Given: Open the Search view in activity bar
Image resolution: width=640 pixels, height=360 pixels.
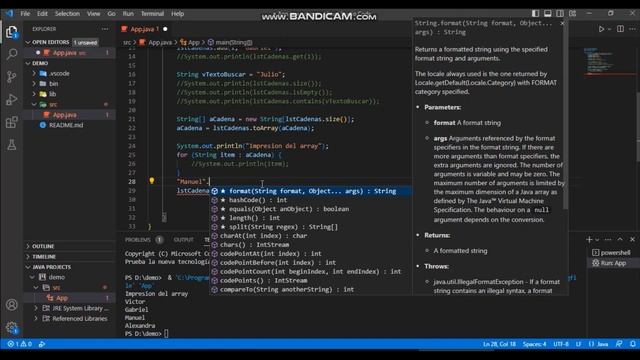Looking at the screenshot, I should click(11, 54).
